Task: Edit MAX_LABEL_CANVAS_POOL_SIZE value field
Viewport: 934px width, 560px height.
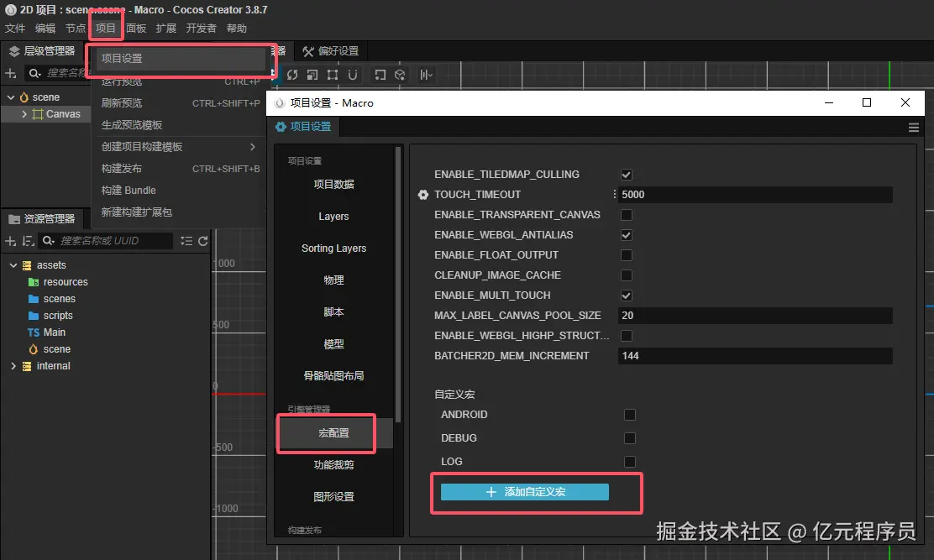Action: [x=755, y=316]
